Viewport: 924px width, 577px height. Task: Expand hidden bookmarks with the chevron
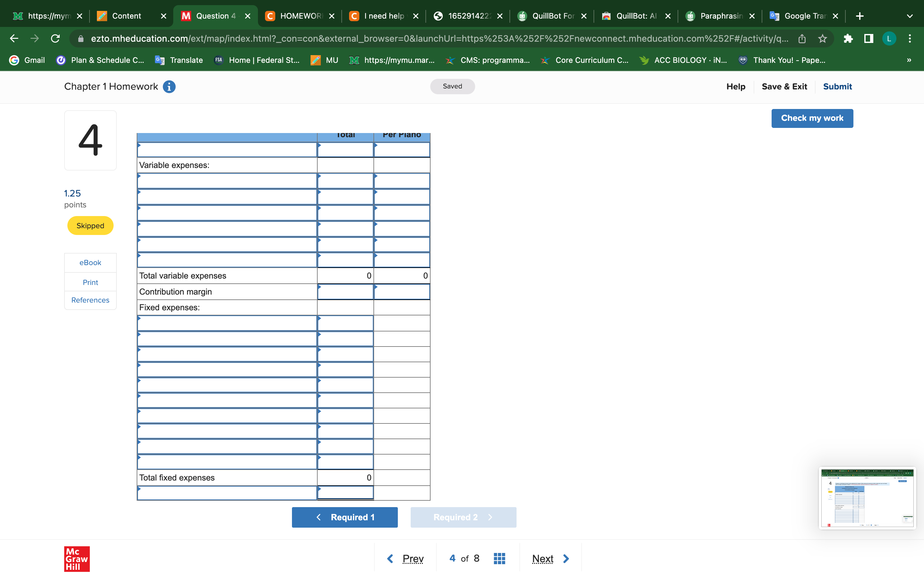(x=909, y=60)
